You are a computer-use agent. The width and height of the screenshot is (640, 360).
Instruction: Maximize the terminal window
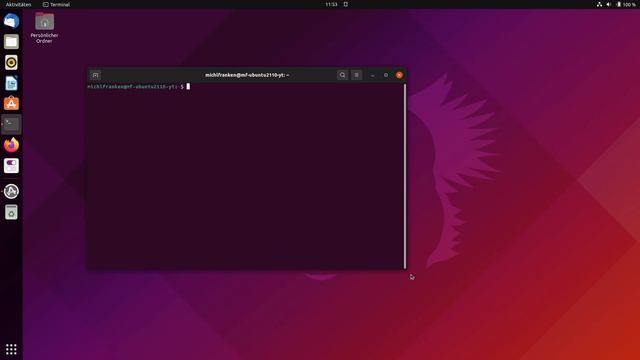click(x=386, y=75)
